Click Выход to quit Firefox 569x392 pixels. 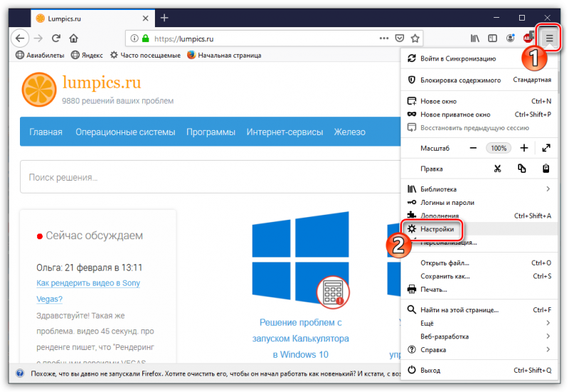(x=479, y=370)
